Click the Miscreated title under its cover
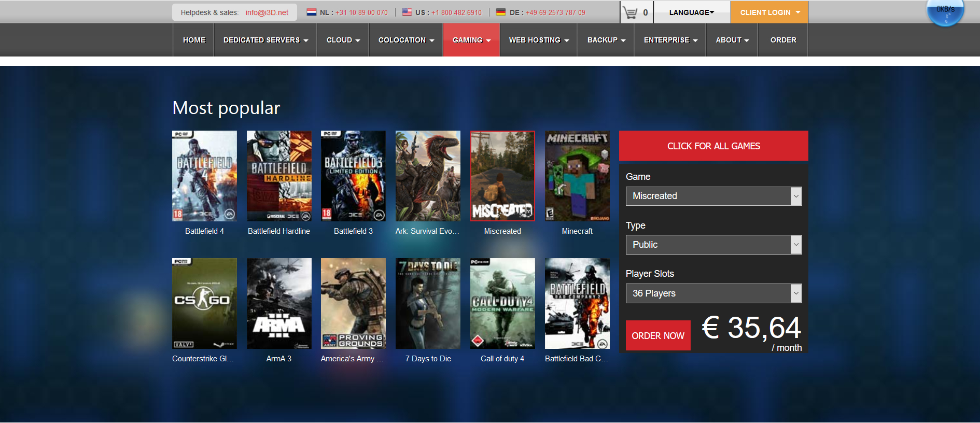The image size is (980, 423). click(x=502, y=231)
